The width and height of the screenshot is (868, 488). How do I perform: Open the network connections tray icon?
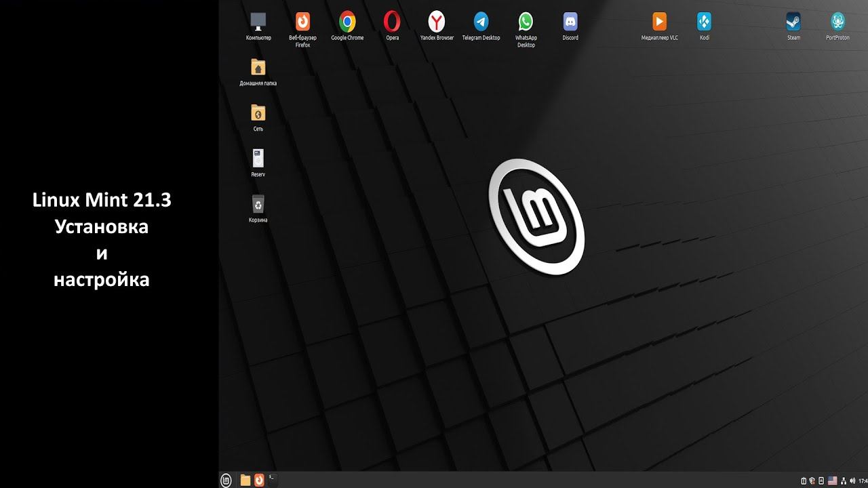844,481
